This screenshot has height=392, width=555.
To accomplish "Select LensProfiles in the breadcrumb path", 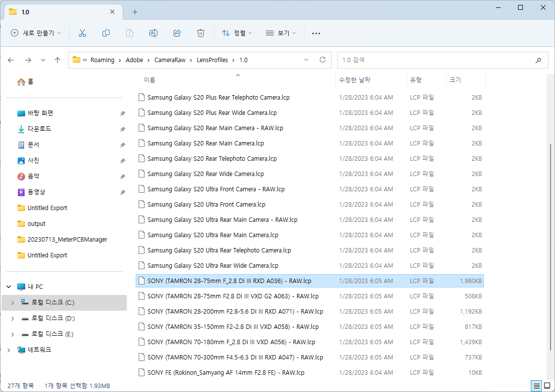I will [x=212, y=60].
